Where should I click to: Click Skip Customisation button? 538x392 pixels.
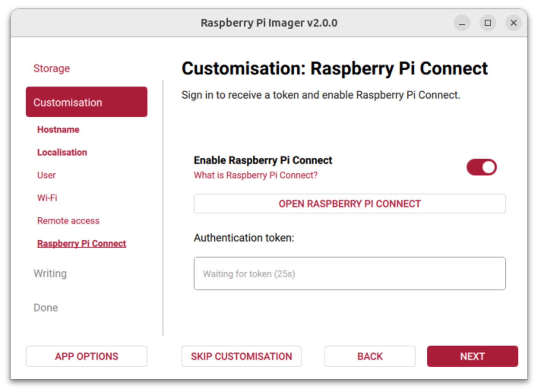[x=241, y=356]
